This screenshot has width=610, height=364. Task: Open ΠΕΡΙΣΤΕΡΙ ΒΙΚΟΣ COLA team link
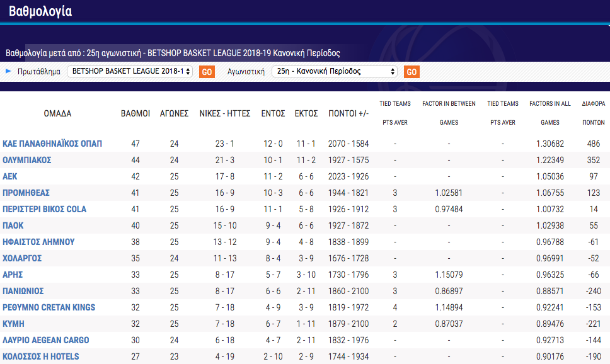pyautogui.click(x=45, y=209)
